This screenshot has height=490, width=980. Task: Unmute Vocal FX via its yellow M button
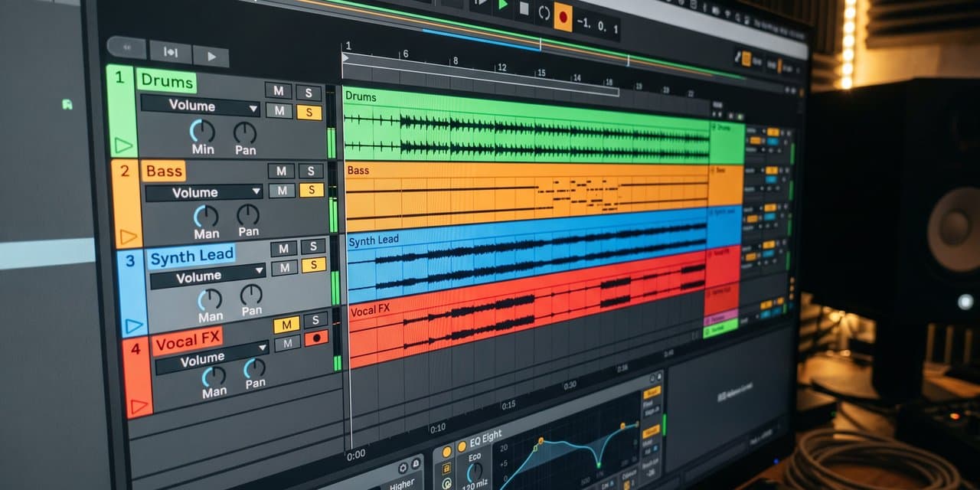pos(286,325)
